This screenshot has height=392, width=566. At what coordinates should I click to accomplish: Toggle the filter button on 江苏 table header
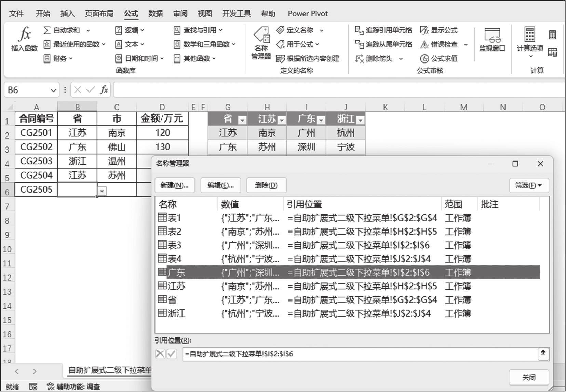282,120
